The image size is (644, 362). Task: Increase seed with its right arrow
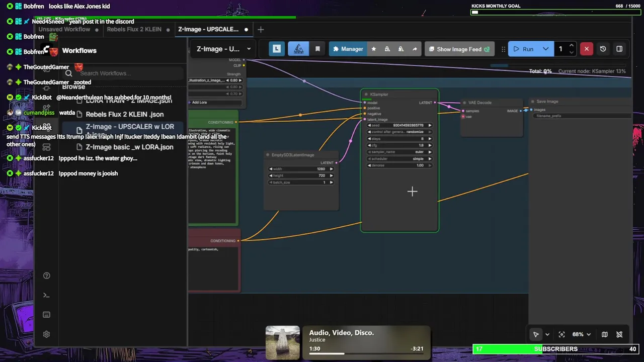point(430,125)
